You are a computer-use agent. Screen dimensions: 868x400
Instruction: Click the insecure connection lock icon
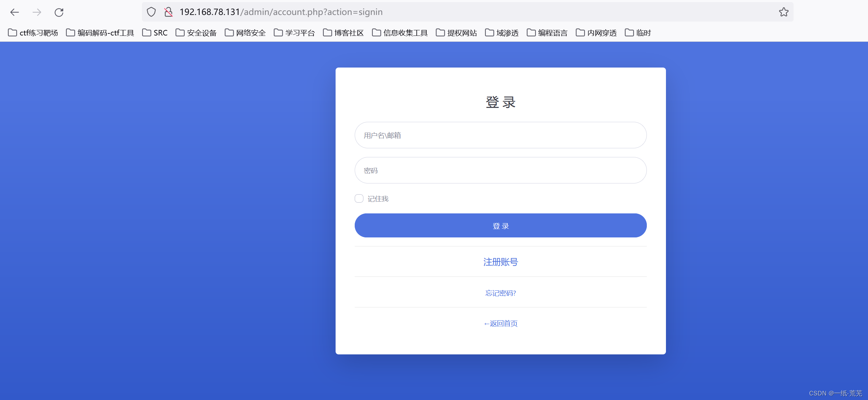(x=168, y=12)
